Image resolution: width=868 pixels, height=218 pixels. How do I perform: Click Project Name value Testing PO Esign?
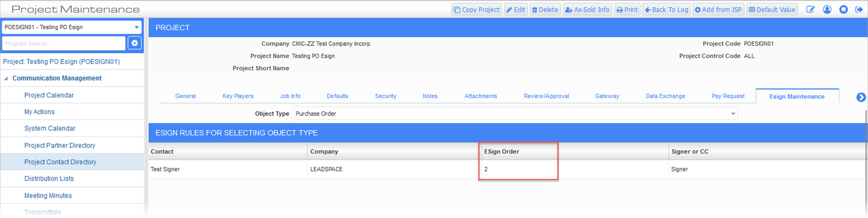(313, 56)
